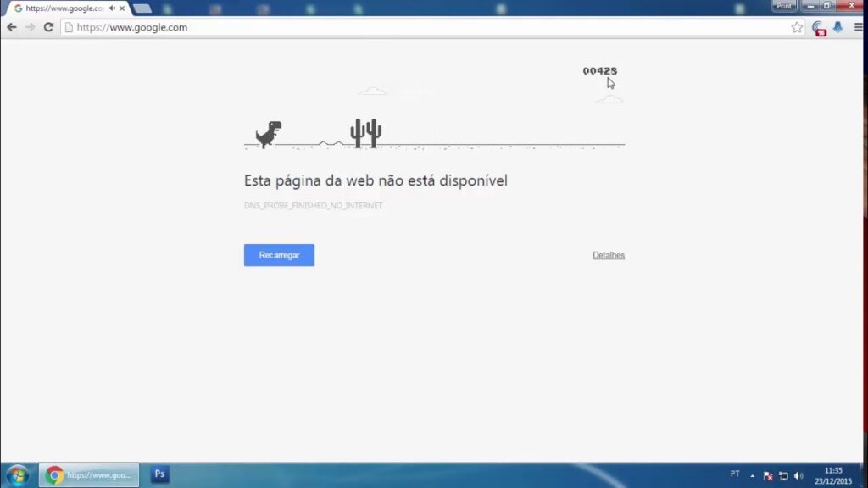Screen dimensions: 868x488
Task: Click the blue extension icon in the toolbar
Action: (x=838, y=27)
